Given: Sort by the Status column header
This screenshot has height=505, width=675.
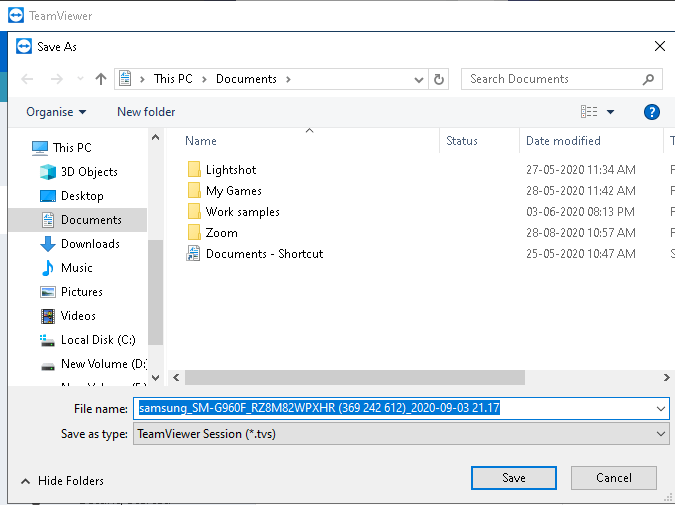Looking at the screenshot, I should pyautogui.click(x=462, y=141).
